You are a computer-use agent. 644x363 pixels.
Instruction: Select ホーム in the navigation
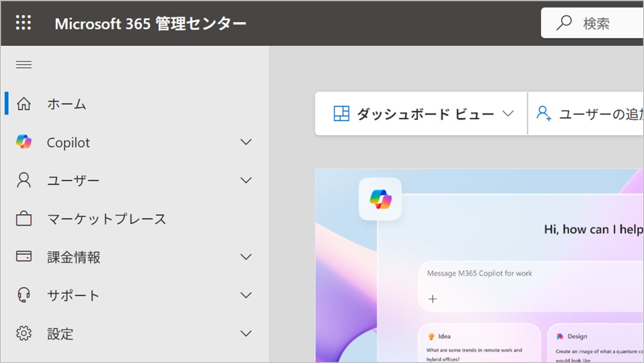click(67, 104)
